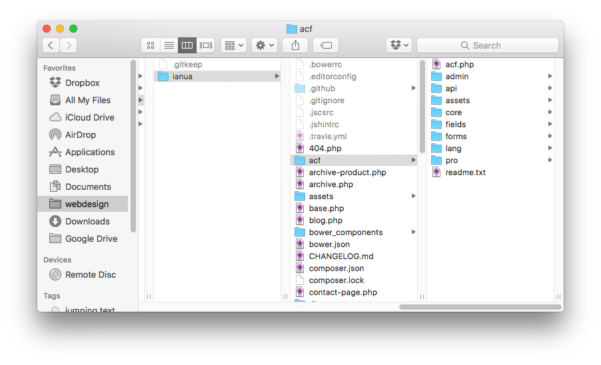This screenshot has width=601, height=365.
Task: Switch to Cover Flow view
Action: coord(205,45)
